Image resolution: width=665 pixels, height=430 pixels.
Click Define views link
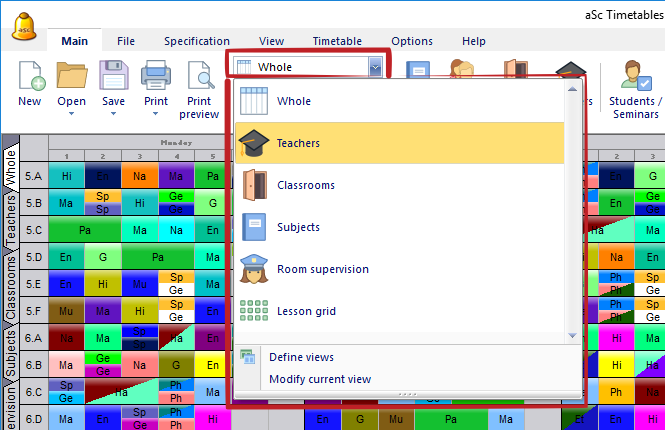pos(301,357)
